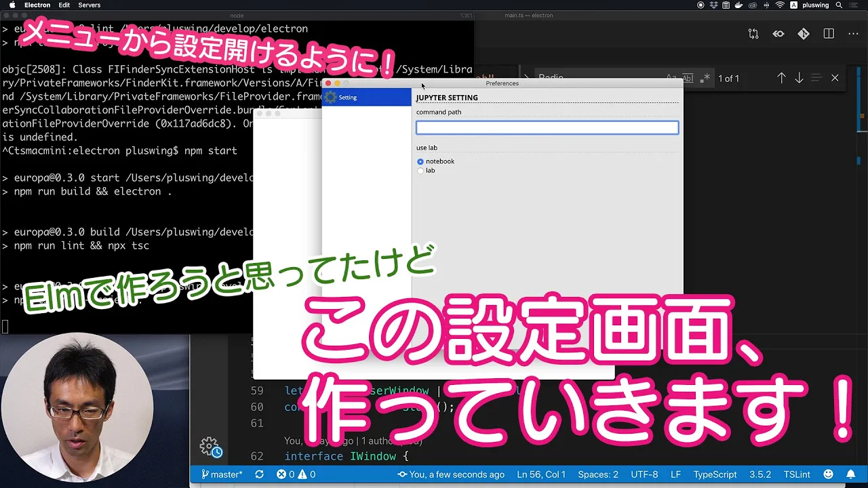This screenshot has width=868, height=488.
Task: Click the feedback smiley icon
Action: (828, 474)
